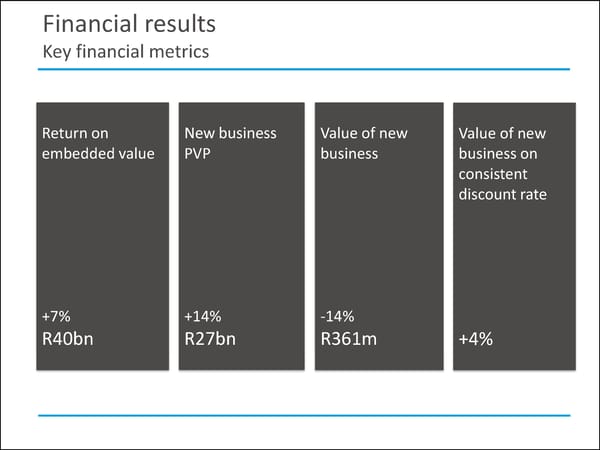Image resolution: width=600 pixels, height=450 pixels.
Task: Click the +7% change figure
Action: [x=56, y=317]
